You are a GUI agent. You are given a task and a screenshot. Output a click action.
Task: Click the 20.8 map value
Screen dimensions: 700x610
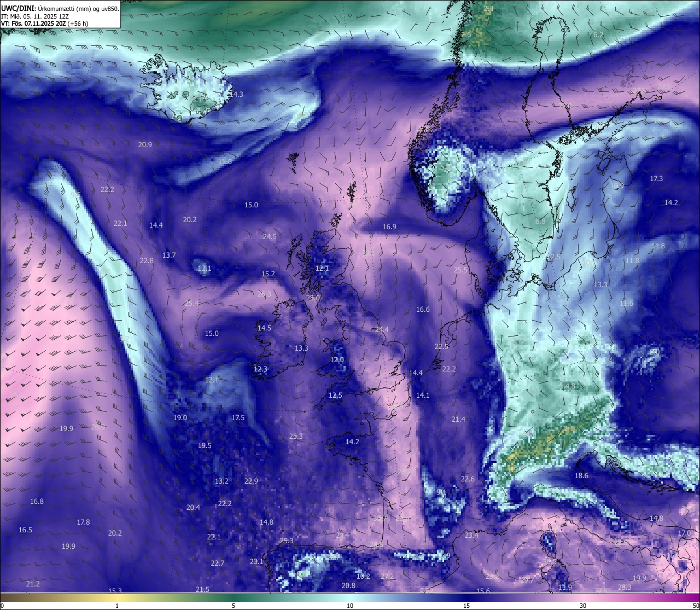click(x=348, y=585)
